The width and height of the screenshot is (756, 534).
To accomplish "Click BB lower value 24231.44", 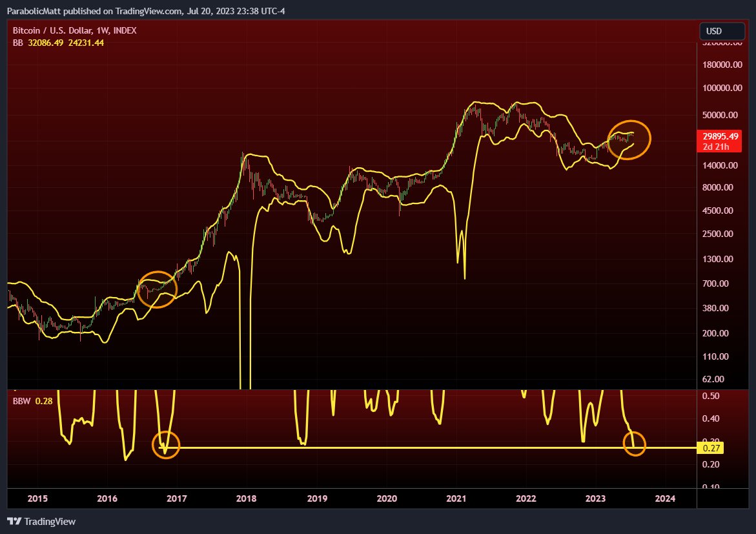I will pyautogui.click(x=86, y=43).
